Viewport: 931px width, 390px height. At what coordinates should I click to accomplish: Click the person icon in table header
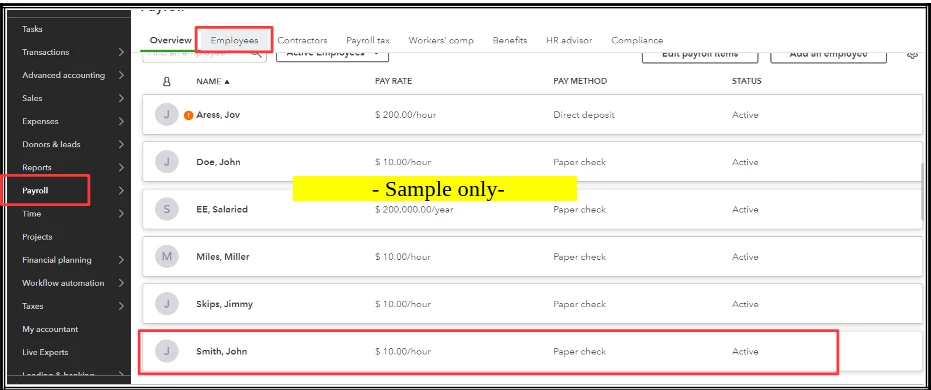coord(166,81)
